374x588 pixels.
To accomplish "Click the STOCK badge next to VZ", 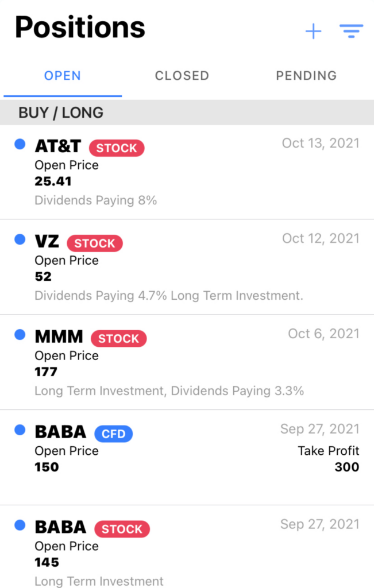I will (x=95, y=243).
